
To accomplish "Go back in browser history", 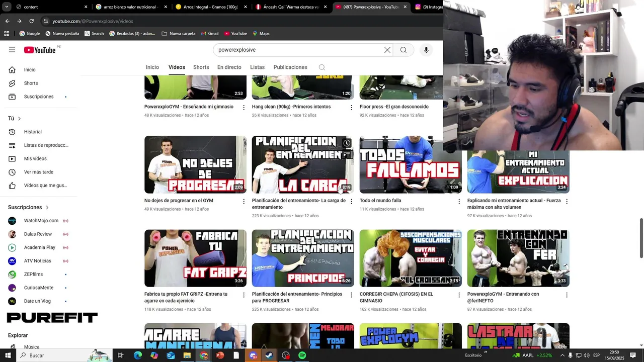I will [x=7, y=21].
